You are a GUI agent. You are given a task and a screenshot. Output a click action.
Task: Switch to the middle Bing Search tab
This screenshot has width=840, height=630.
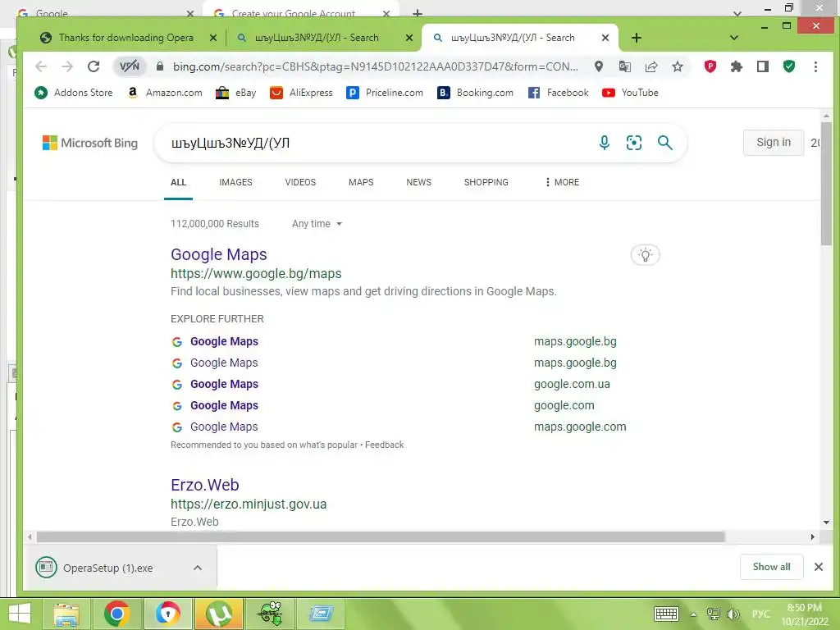pos(316,38)
